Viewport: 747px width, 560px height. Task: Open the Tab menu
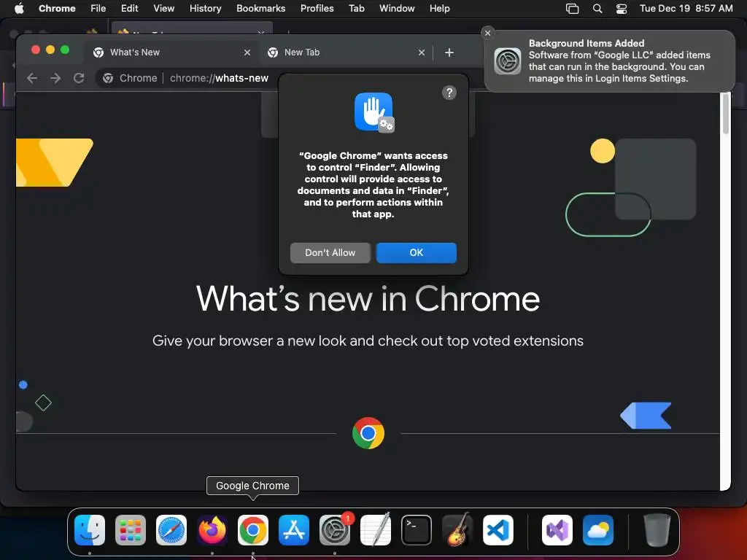click(x=356, y=9)
